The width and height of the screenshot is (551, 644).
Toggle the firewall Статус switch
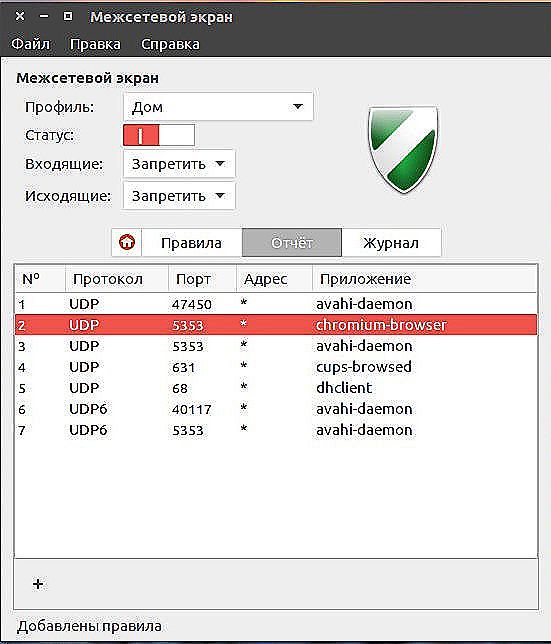(159, 135)
